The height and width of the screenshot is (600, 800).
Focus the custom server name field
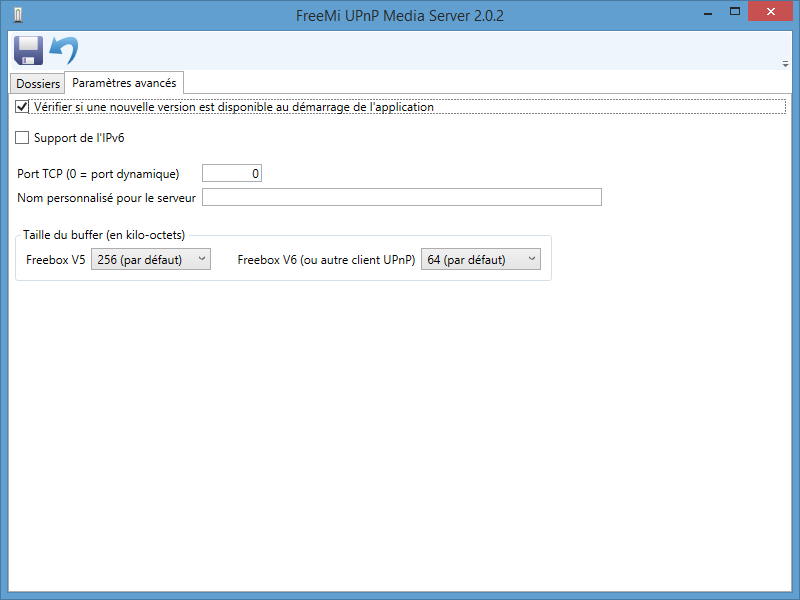[x=402, y=197]
